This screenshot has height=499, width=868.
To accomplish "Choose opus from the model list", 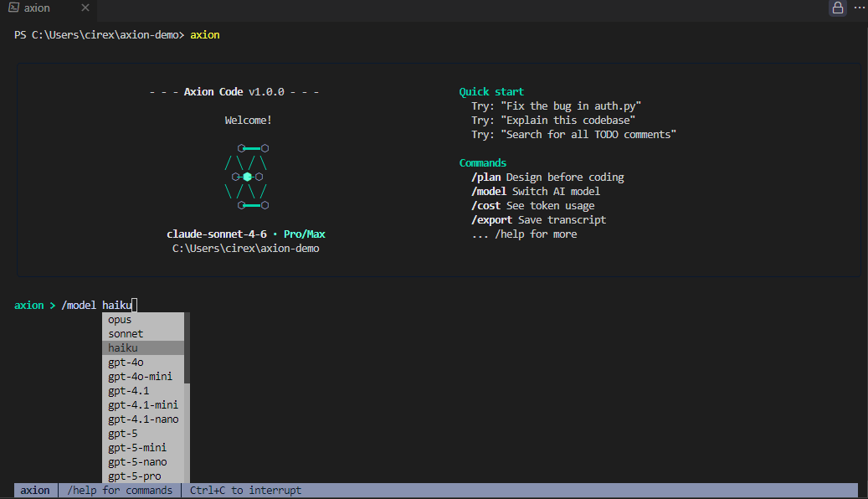I will [143, 320].
